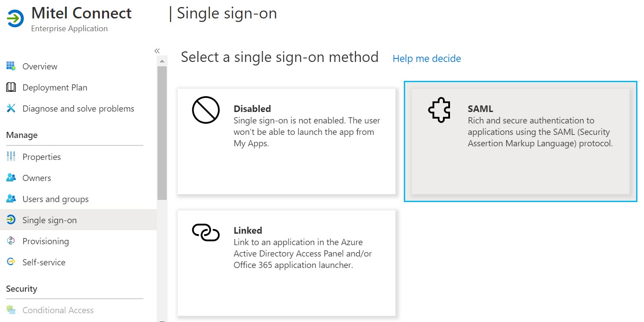644x322 pixels.
Task: Click the Owners people icon
Action: [11, 178]
